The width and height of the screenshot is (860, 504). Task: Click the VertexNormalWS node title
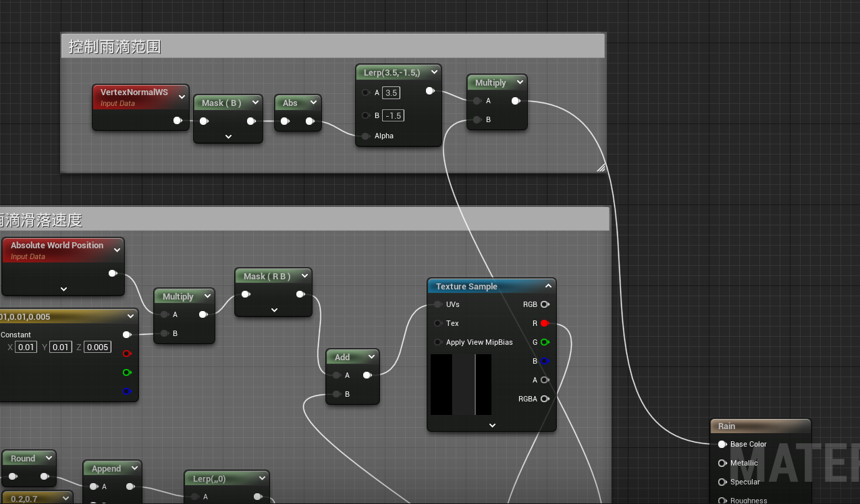click(x=134, y=92)
